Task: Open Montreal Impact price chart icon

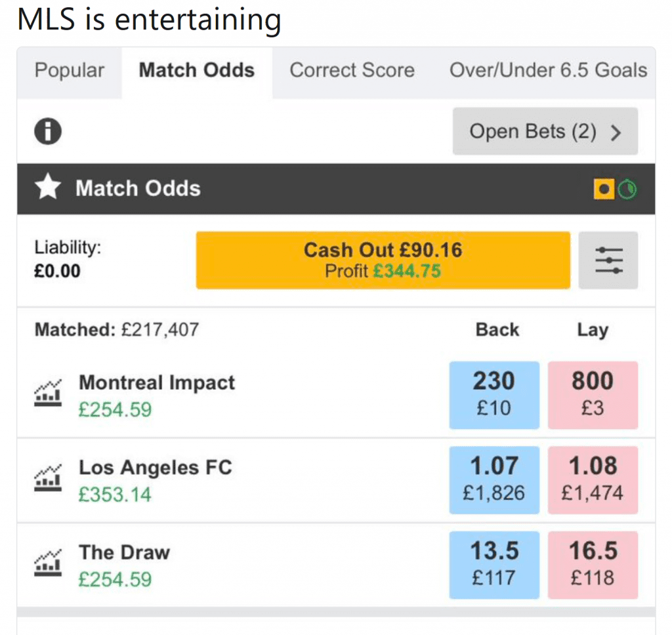Action: pos(47,394)
